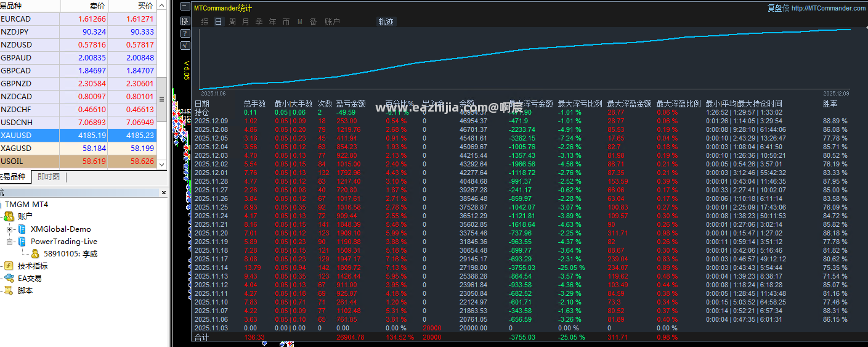This screenshot has height=347, width=868.
Task: Click the 买价 ask column header
Action: [132, 6]
